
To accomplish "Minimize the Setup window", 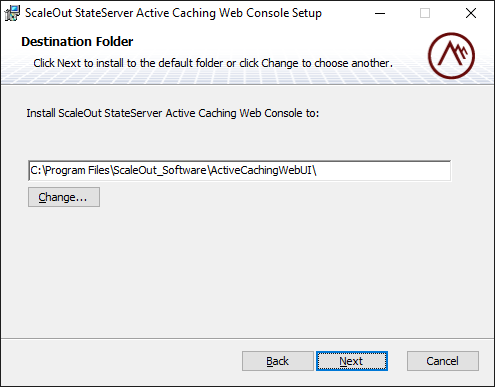I will (x=380, y=13).
